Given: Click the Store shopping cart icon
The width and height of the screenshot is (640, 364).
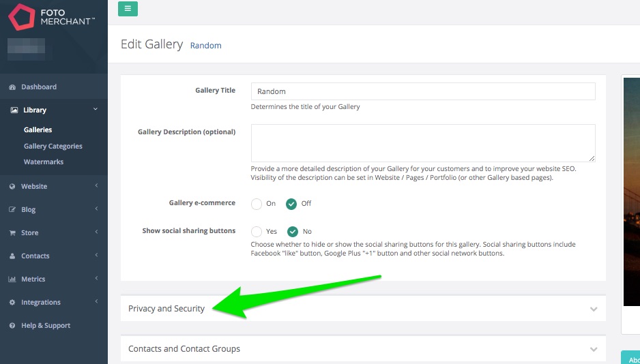Looking at the screenshot, I should (12, 232).
